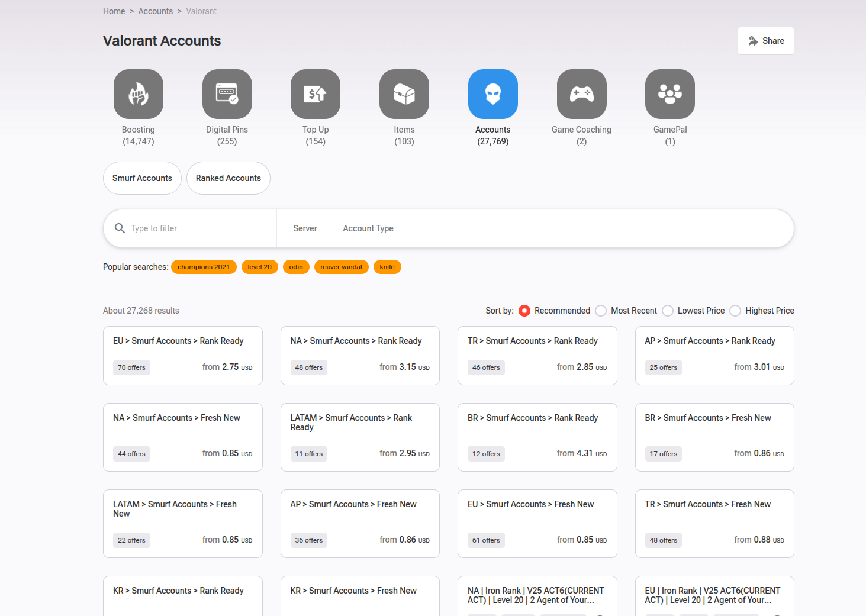Viewport: 866px width, 616px height.
Task: Choose Most Recent sorting
Action: [x=601, y=311]
